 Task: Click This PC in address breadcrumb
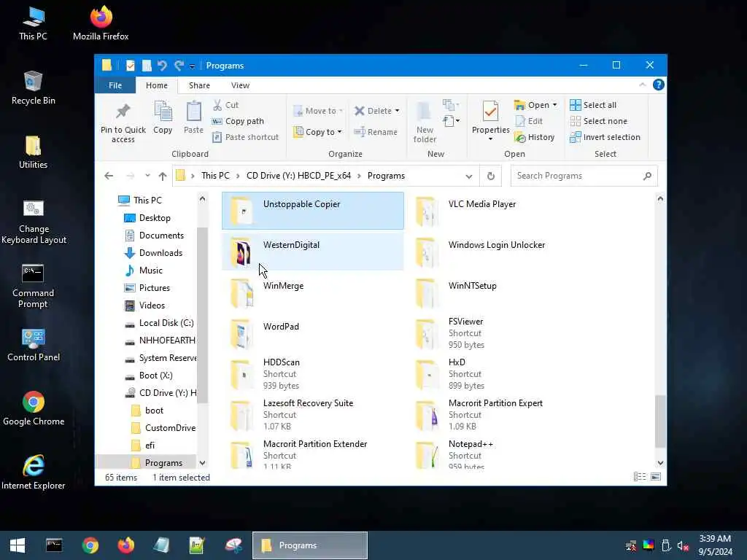[215, 176]
